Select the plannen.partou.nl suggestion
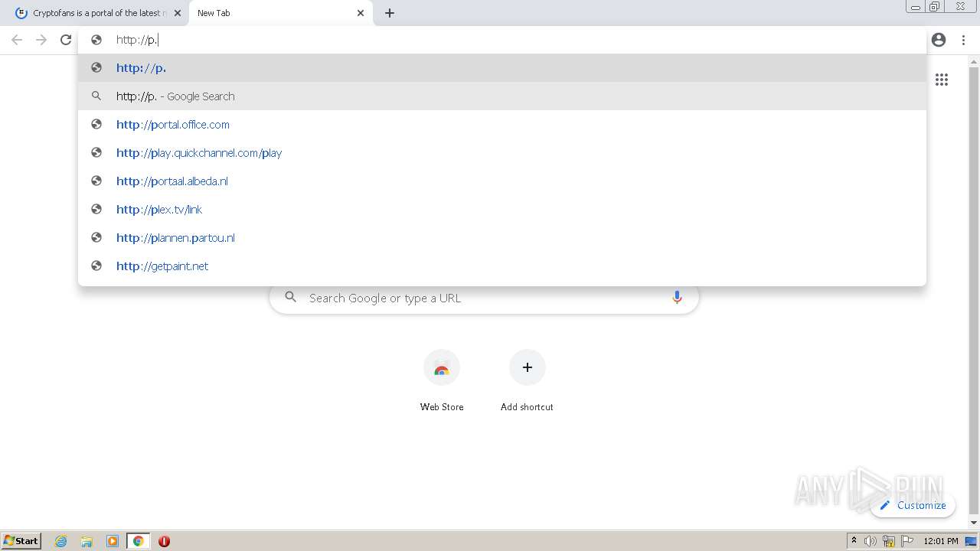The width and height of the screenshot is (980, 551). point(501,237)
